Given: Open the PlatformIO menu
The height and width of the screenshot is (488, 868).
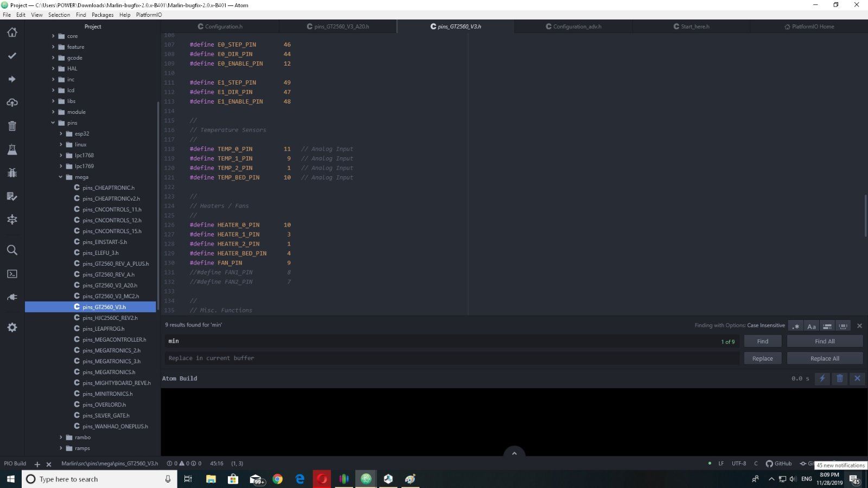Looking at the screenshot, I should pos(149,15).
